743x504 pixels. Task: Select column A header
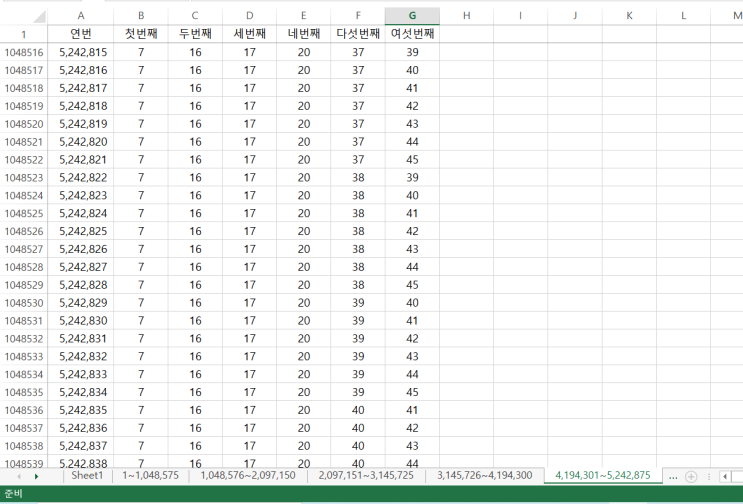[x=81, y=16]
